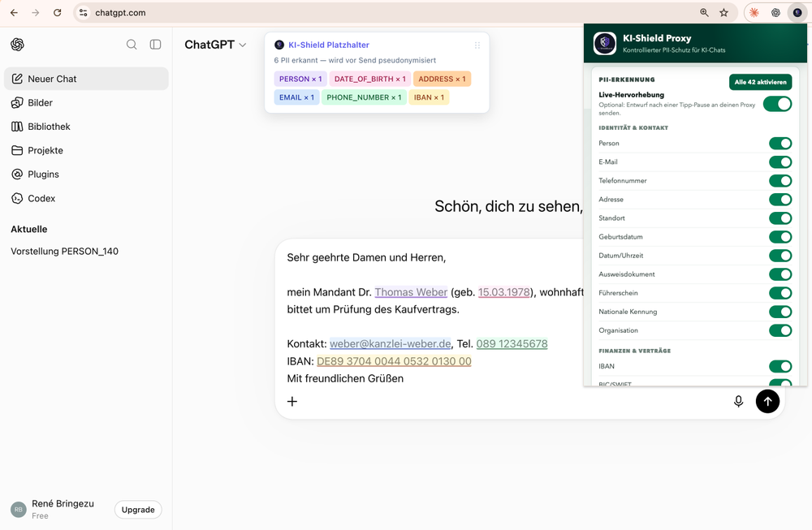
Task: Toggle Nationale Kennung switch
Action: 780,312
